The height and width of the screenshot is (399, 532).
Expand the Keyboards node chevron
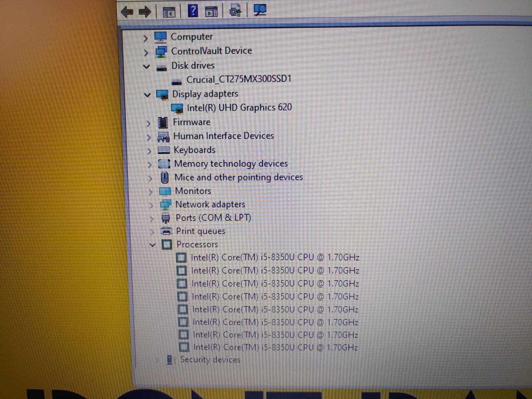[149, 151]
